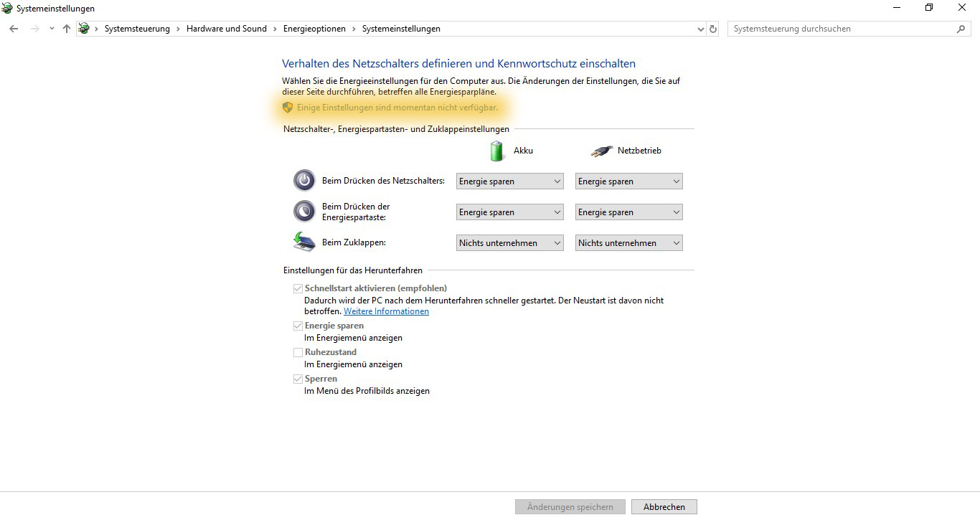Click the Netzbetrieb column label

pos(639,151)
